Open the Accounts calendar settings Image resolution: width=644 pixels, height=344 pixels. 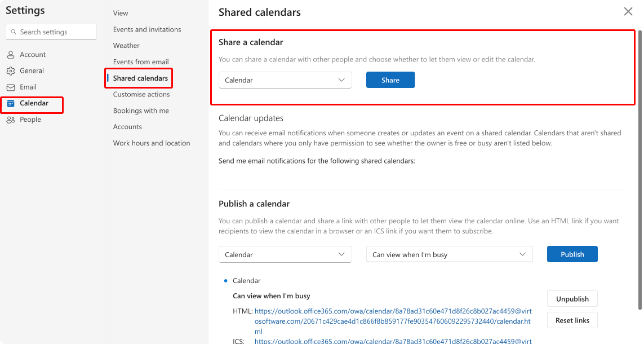coord(127,127)
